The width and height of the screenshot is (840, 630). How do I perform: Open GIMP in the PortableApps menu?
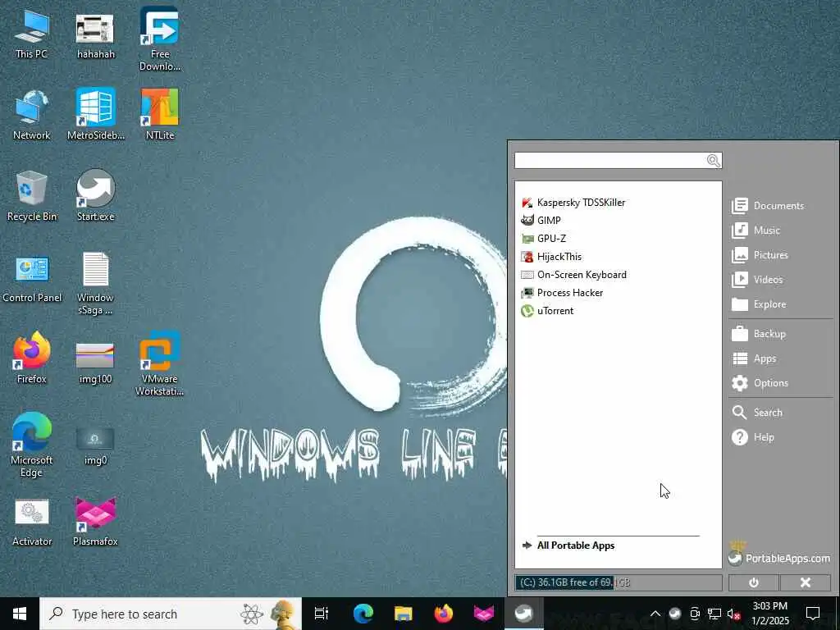point(541,220)
